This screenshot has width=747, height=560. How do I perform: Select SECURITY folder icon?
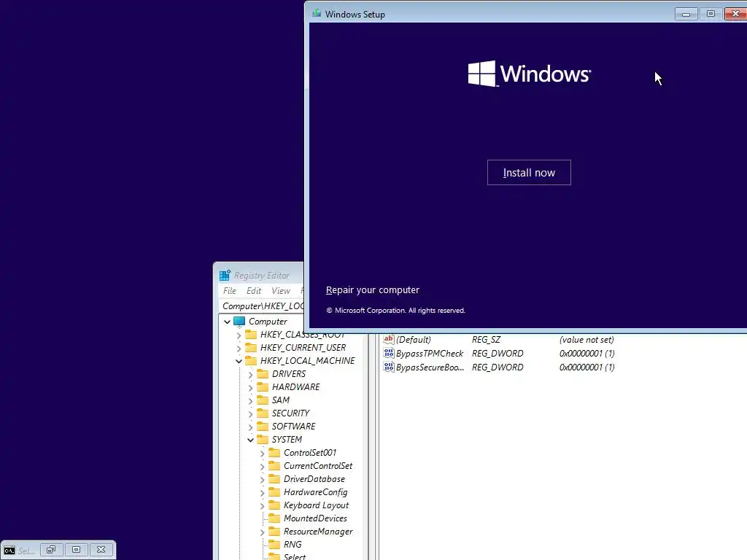point(263,413)
